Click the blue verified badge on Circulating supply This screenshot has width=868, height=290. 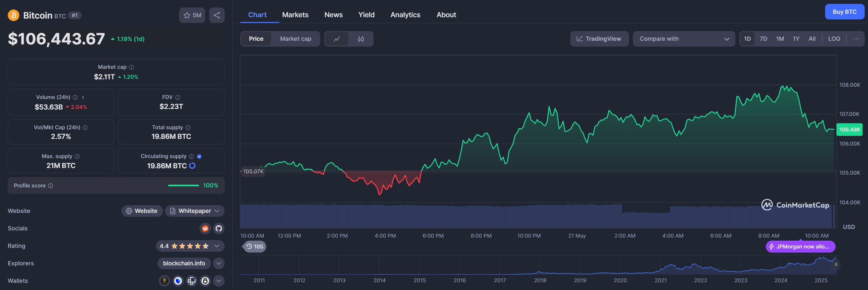pos(199,156)
